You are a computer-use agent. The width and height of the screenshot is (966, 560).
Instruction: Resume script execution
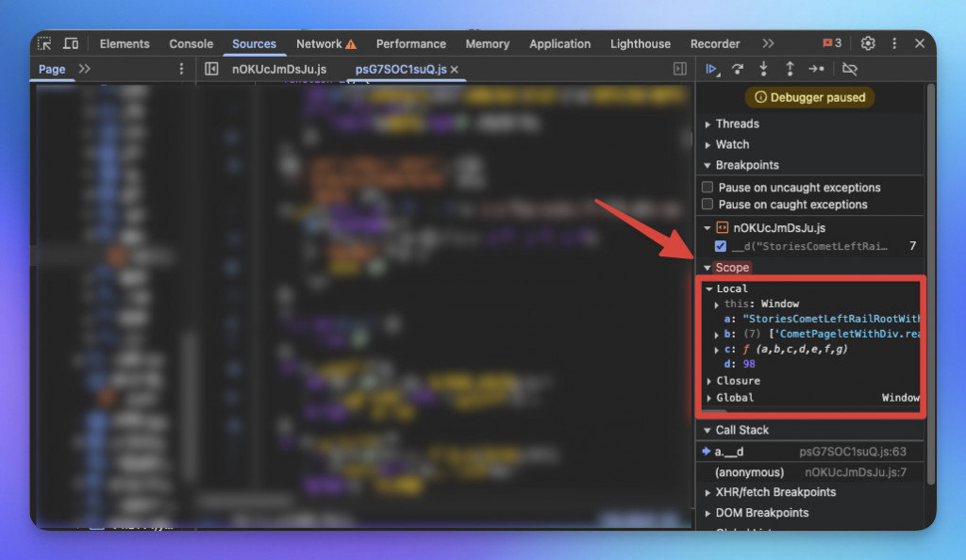(x=711, y=69)
